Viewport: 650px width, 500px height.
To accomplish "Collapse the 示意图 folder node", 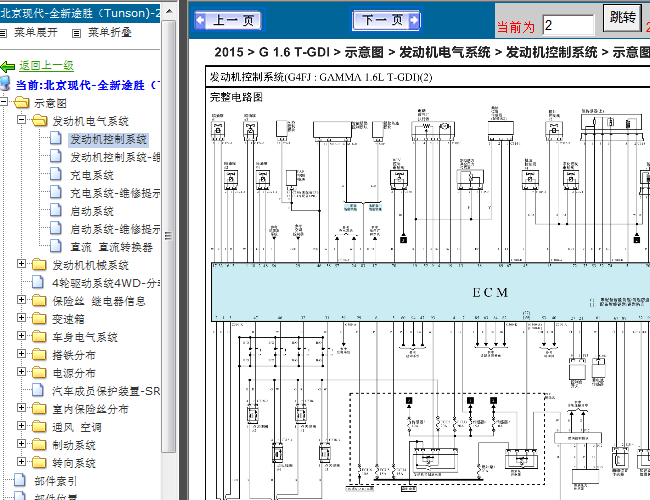I will (4, 102).
